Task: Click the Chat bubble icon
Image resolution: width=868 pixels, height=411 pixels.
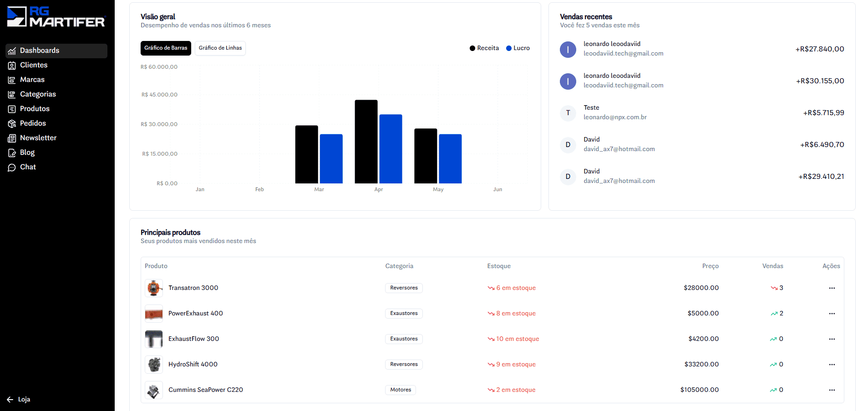Action: click(12, 167)
